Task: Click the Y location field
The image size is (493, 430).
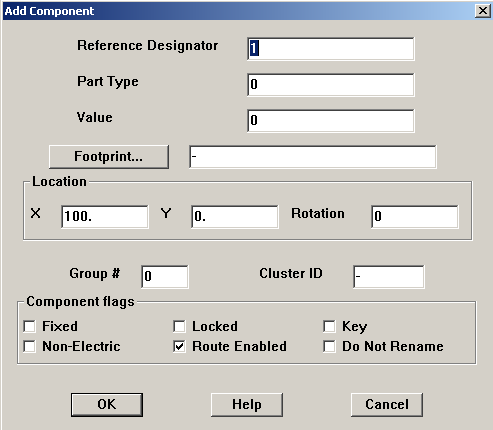Action: tap(235, 217)
